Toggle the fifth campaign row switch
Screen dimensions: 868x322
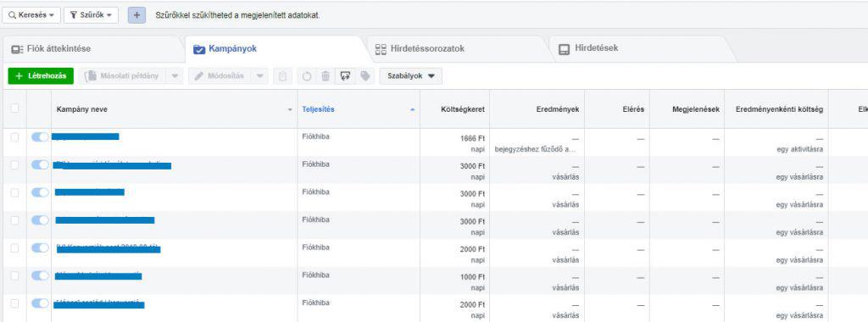[x=40, y=248]
